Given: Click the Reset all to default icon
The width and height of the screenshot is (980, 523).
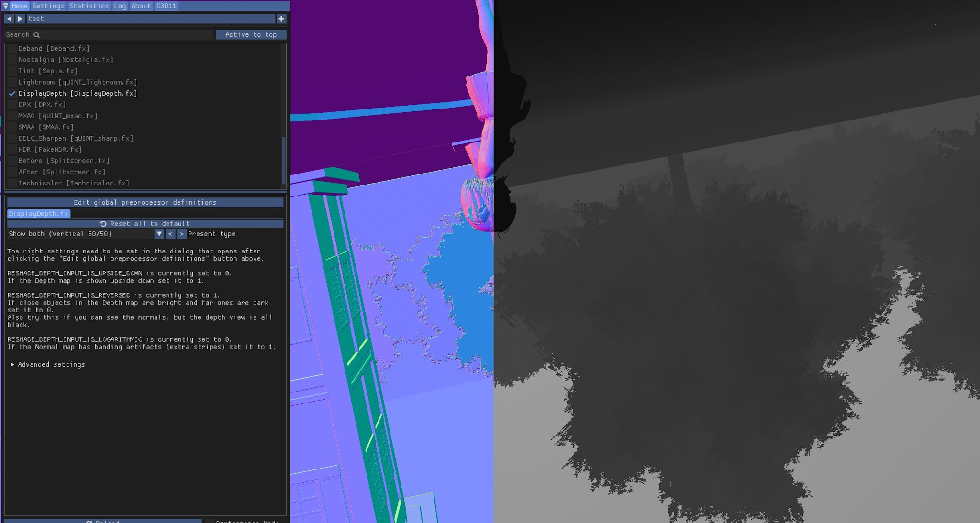Looking at the screenshot, I should point(103,224).
